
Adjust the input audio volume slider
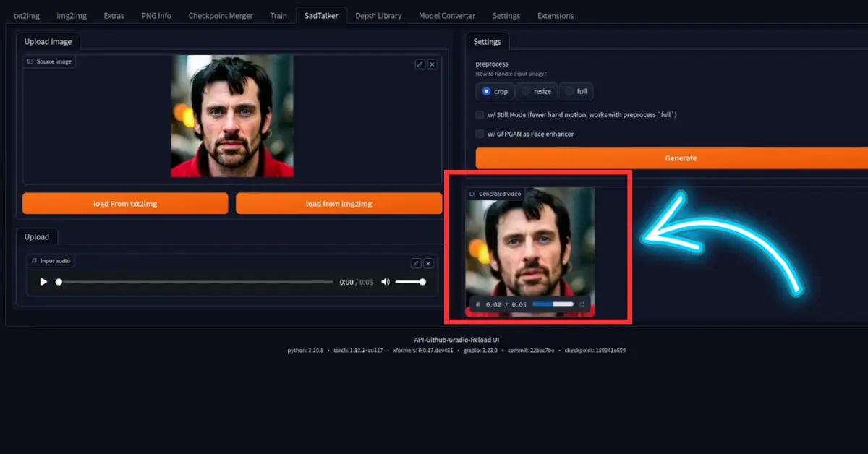click(x=410, y=282)
